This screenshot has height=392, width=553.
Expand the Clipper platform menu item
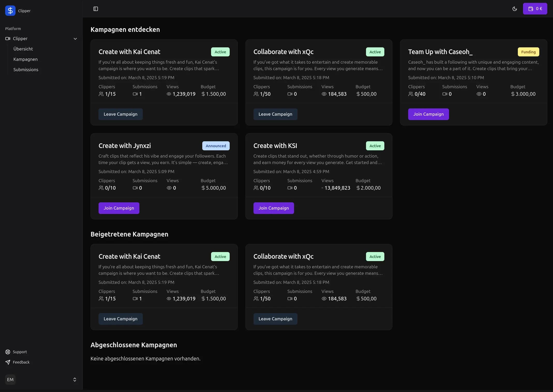(x=20, y=39)
